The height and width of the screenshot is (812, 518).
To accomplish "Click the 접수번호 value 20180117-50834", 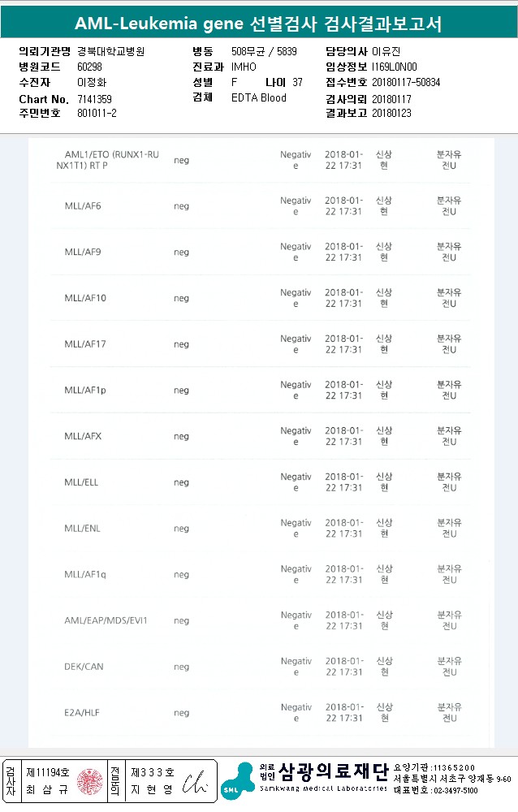I will pos(406,83).
